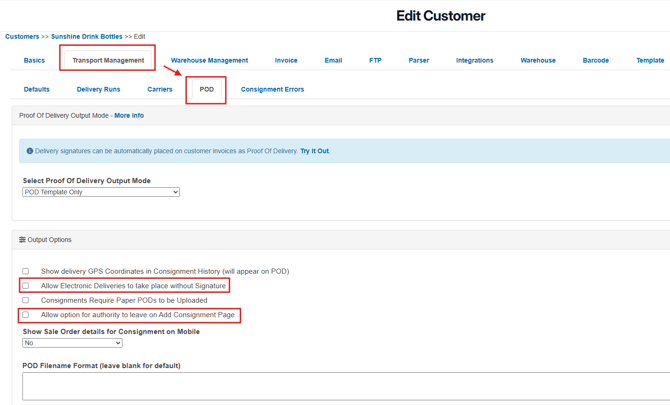Expand Show Sale Order details dropdown
The width and height of the screenshot is (670, 405).
(x=72, y=343)
